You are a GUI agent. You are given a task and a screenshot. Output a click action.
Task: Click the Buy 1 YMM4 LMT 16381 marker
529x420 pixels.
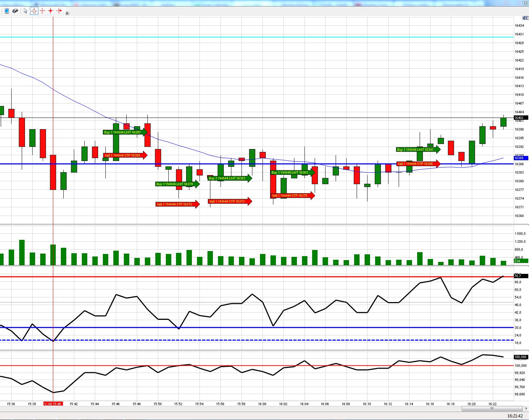click(230, 178)
